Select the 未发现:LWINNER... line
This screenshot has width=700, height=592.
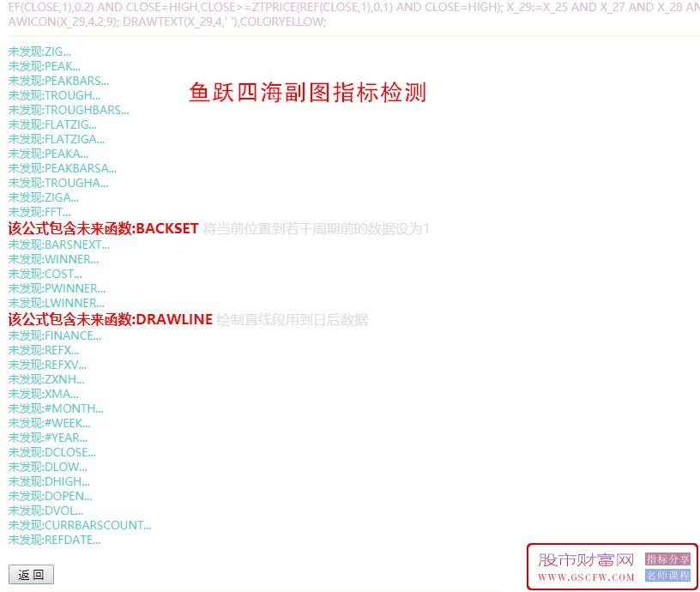click(57, 303)
